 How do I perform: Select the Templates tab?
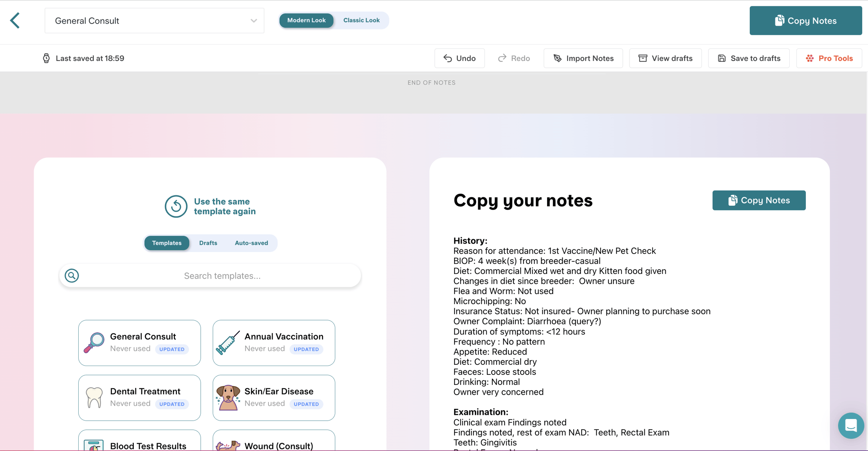tap(167, 243)
